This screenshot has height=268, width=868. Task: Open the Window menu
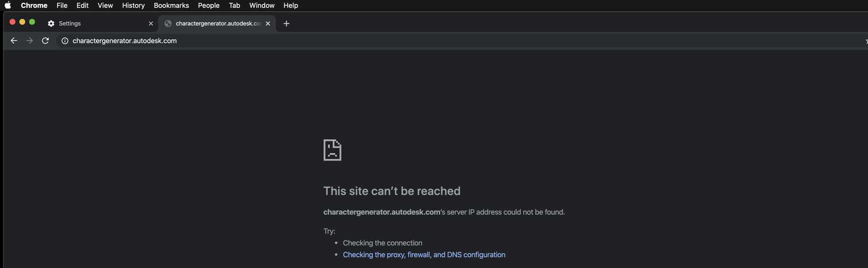pyautogui.click(x=262, y=5)
